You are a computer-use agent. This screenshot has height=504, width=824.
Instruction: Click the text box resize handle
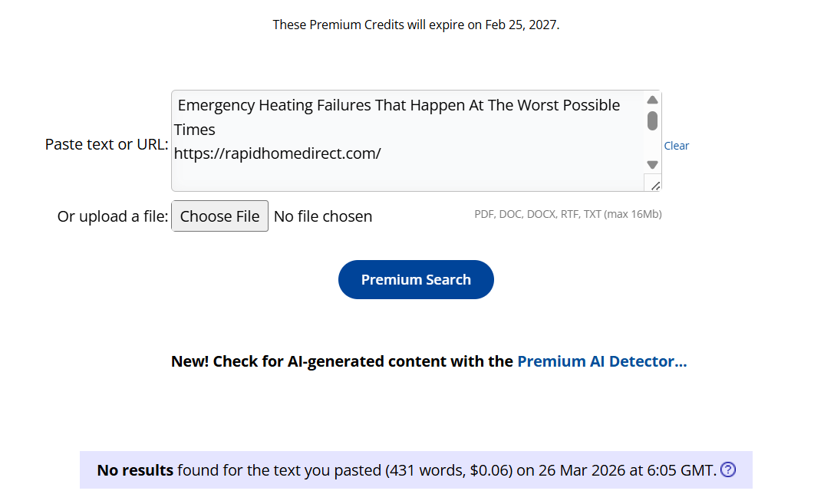(654, 184)
